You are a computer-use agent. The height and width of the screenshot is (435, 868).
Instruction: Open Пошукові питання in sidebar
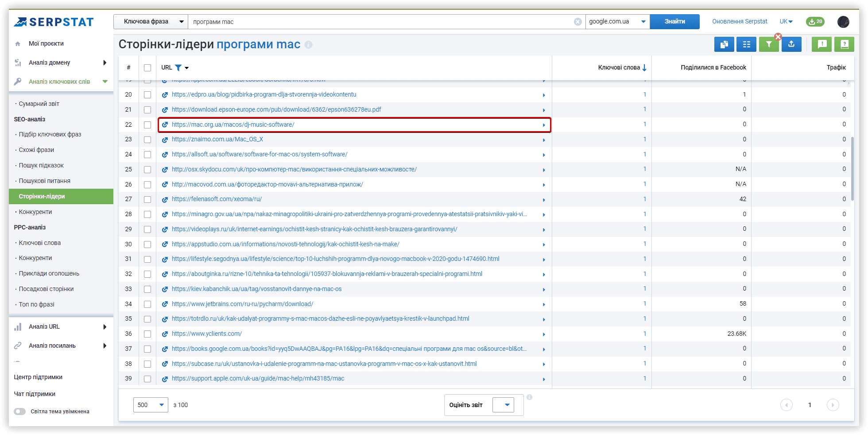pyautogui.click(x=45, y=181)
